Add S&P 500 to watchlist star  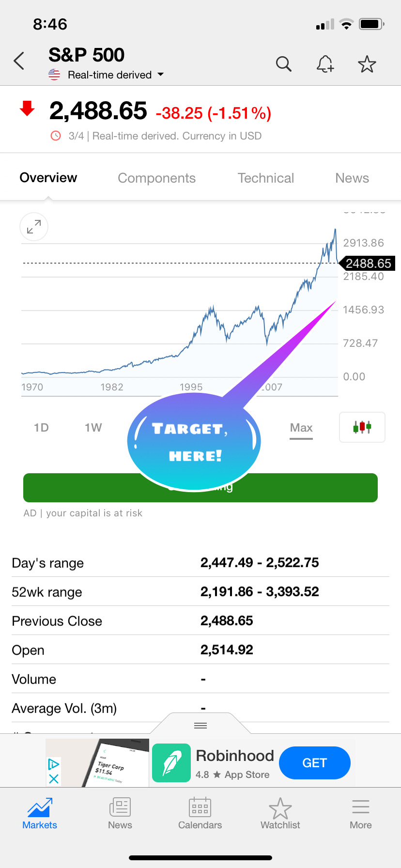tap(367, 64)
